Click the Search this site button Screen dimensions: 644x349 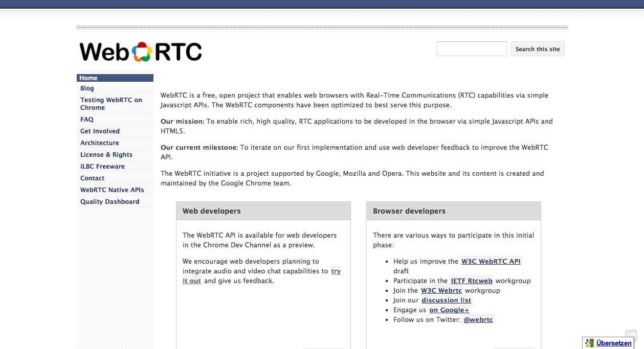click(538, 49)
